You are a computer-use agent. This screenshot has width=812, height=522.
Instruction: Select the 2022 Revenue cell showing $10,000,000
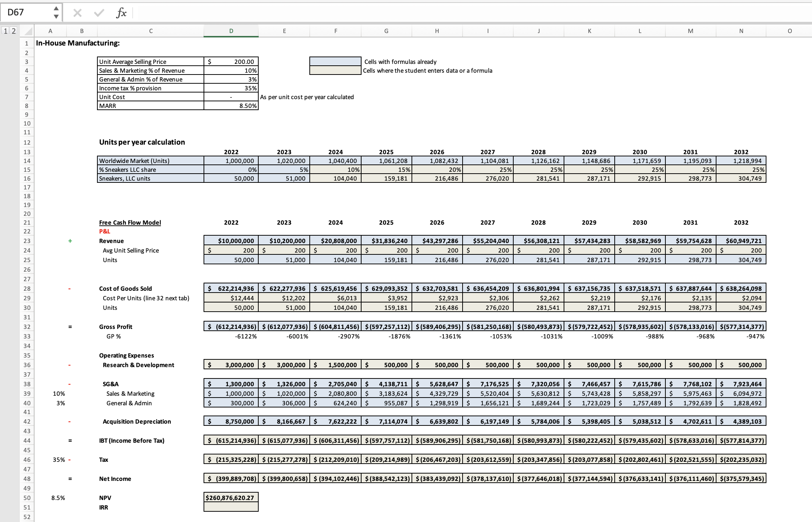pos(231,241)
